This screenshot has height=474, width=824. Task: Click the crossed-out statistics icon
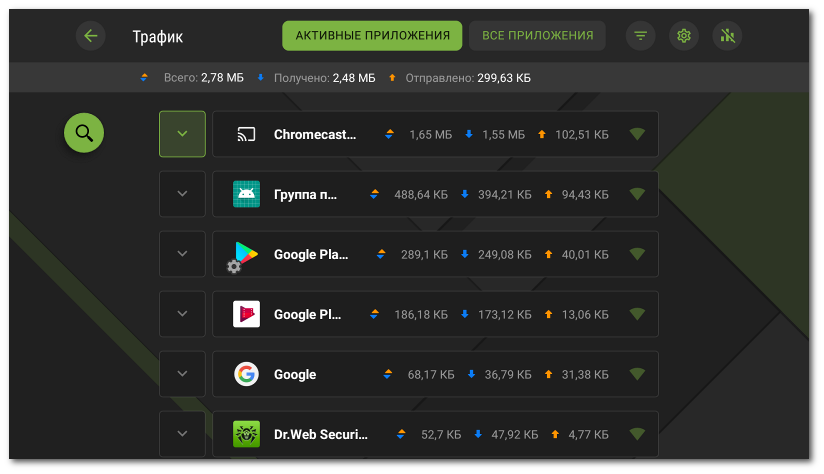(727, 36)
